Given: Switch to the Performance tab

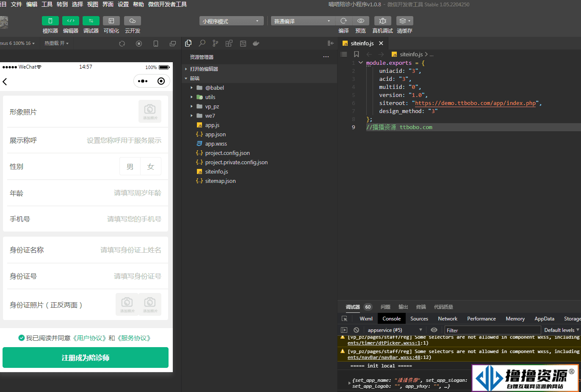Looking at the screenshot, I should pos(481,319).
